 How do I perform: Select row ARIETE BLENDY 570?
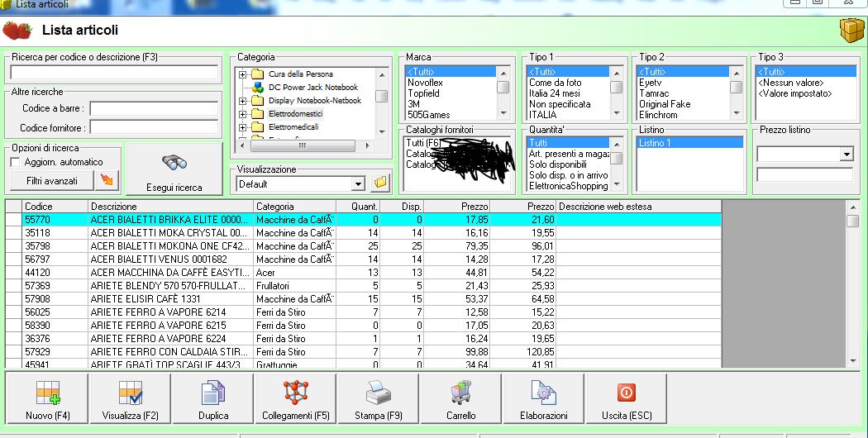[x=363, y=286]
